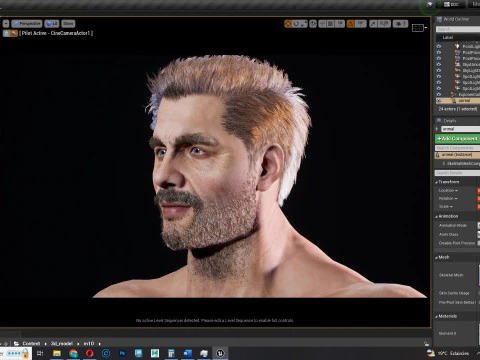Open Opera browser from taskbar
Screen dimensions: 480x360
pos(90,353)
